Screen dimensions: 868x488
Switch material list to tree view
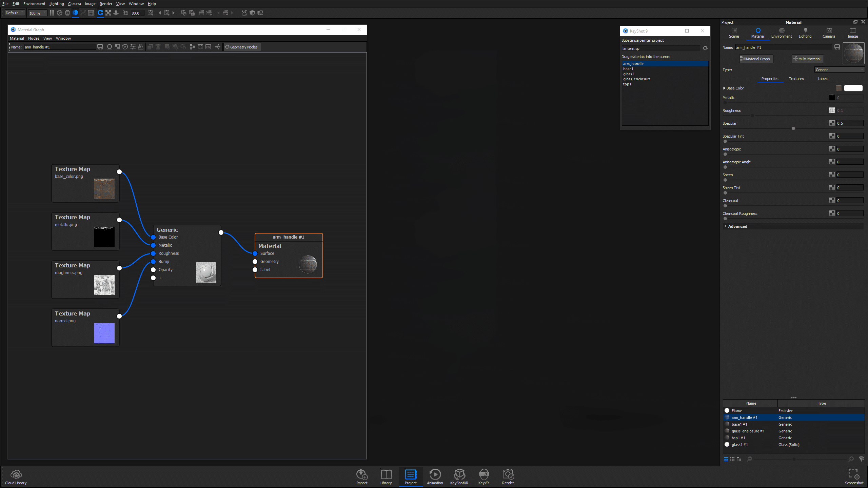tap(739, 459)
